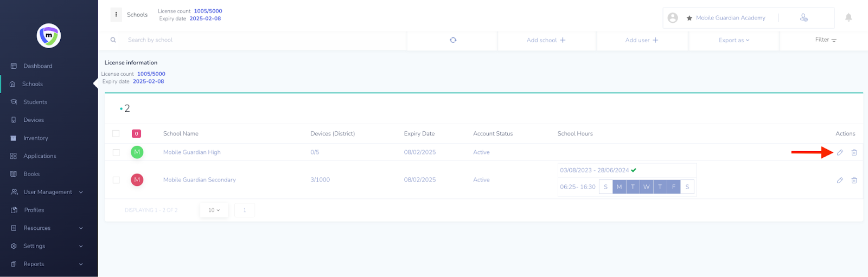The image size is (868, 277).
Task: Expand the Reports submenu chevron
Action: pyautogui.click(x=81, y=264)
